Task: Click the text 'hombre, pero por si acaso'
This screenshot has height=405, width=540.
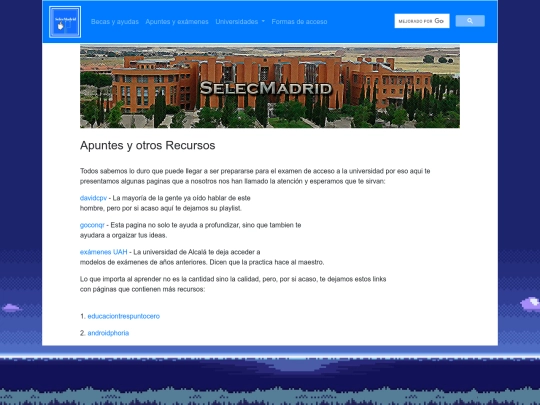Action: [118, 208]
